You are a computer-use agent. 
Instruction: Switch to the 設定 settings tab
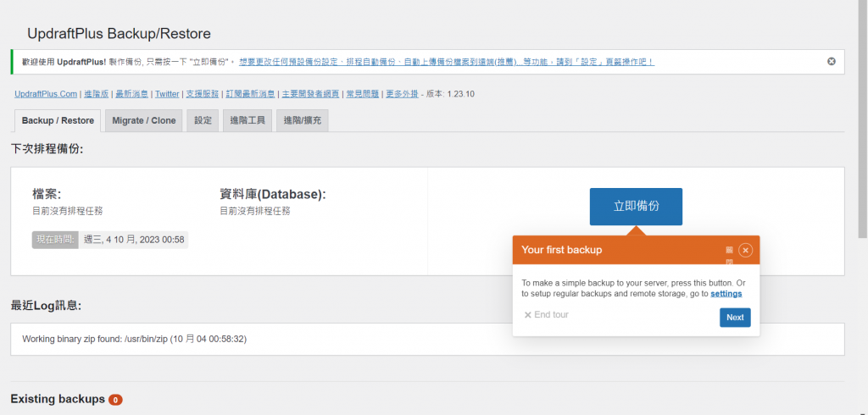[x=203, y=120]
